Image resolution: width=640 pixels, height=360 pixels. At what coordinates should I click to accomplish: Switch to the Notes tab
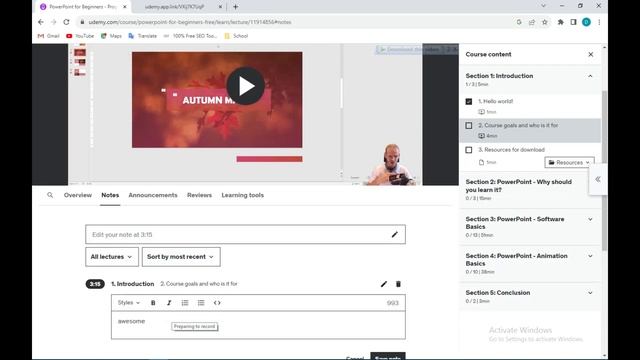pyautogui.click(x=110, y=195)
